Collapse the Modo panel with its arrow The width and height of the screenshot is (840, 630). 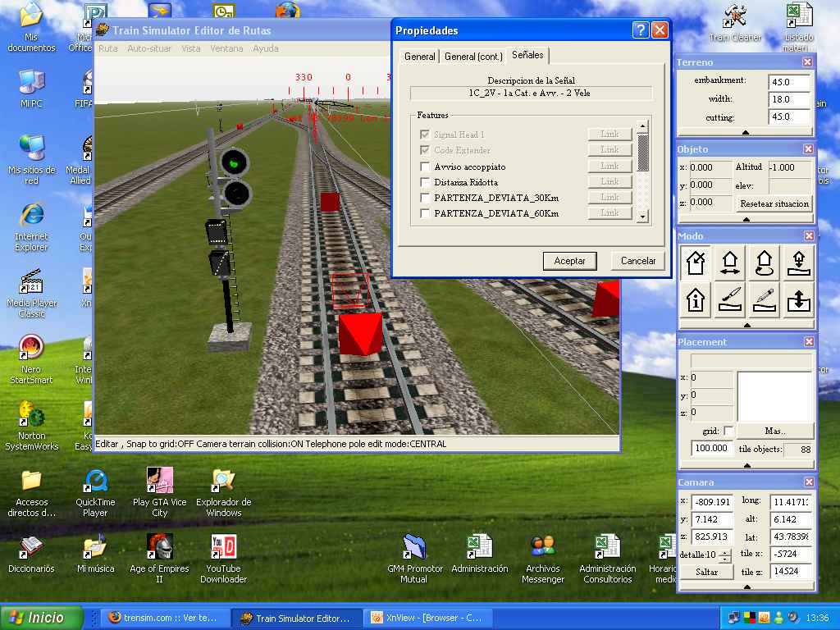tap(746, 325)
